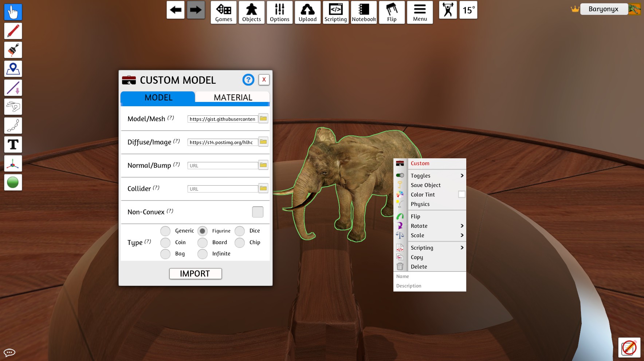
Task: Select the Figurine type radio button
Action: (203, 231)
